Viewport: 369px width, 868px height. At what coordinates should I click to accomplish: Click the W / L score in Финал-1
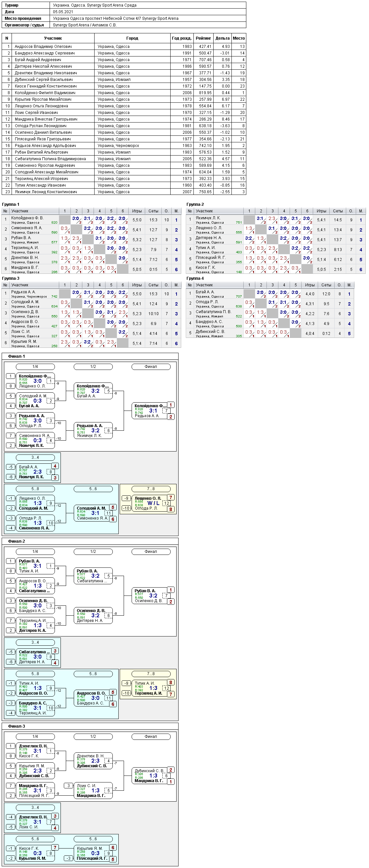153,503
